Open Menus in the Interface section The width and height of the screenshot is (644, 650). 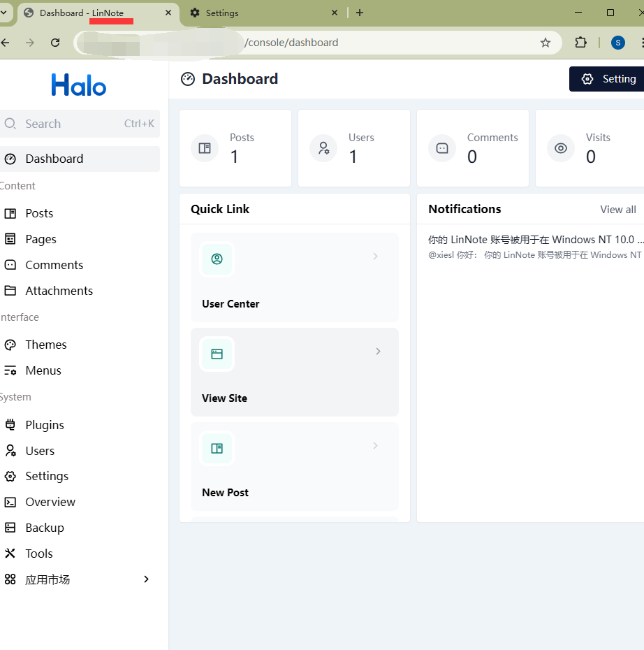click(43, 370)
